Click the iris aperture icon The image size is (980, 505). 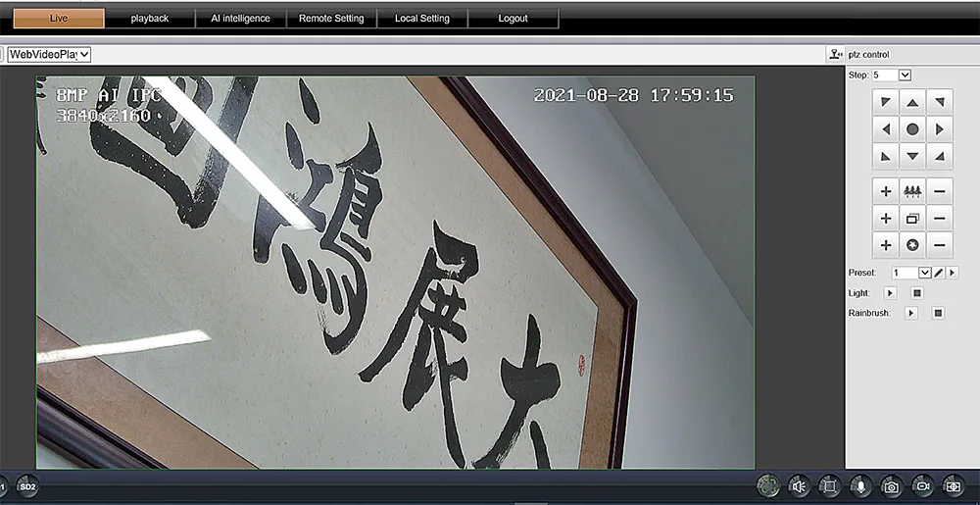(x=912, y=245)
